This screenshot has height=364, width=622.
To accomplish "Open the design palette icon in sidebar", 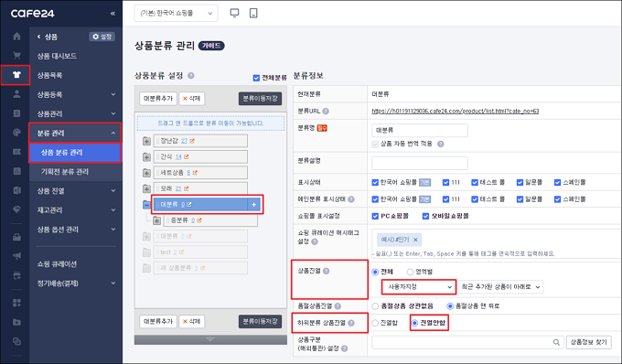I will [x=16, y=133].
